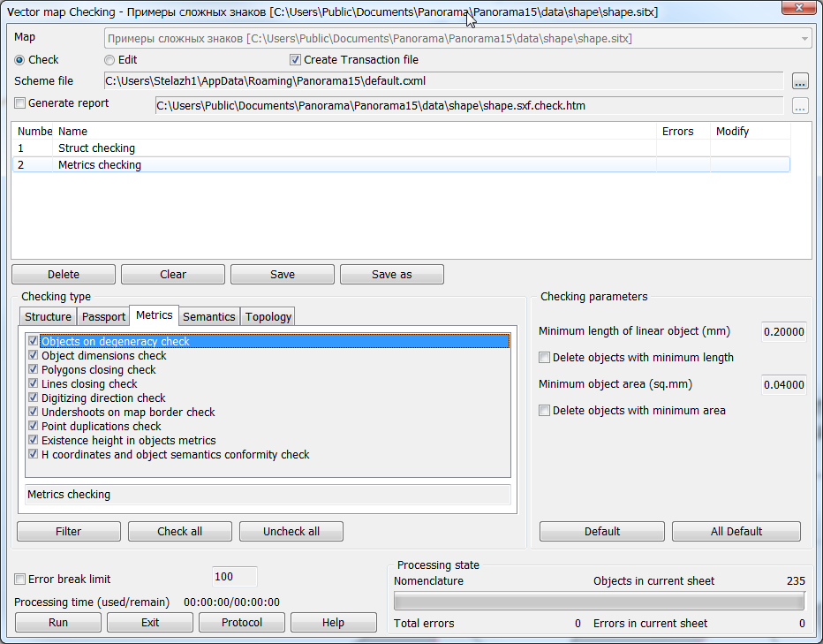Click the processing progress bar
The height and width of the screenshot is (644, 823).
[x=599, y=602]
